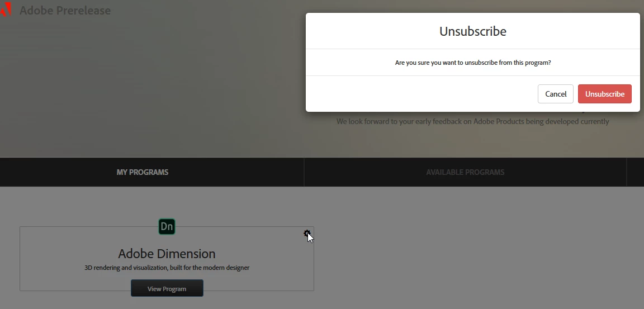
Task: Confirm with the red Unsubscribe button
Action: click(604, 94)
